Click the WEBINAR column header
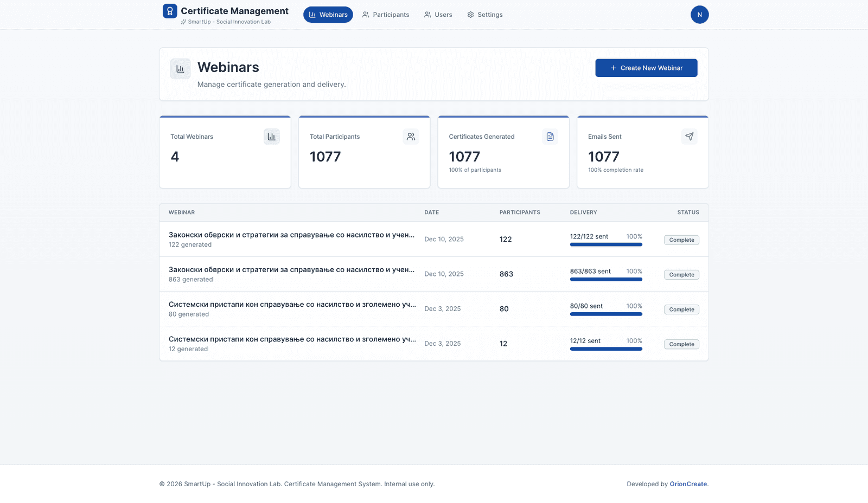The width and height of the screenshot is (868, 503). coord(182,212)
